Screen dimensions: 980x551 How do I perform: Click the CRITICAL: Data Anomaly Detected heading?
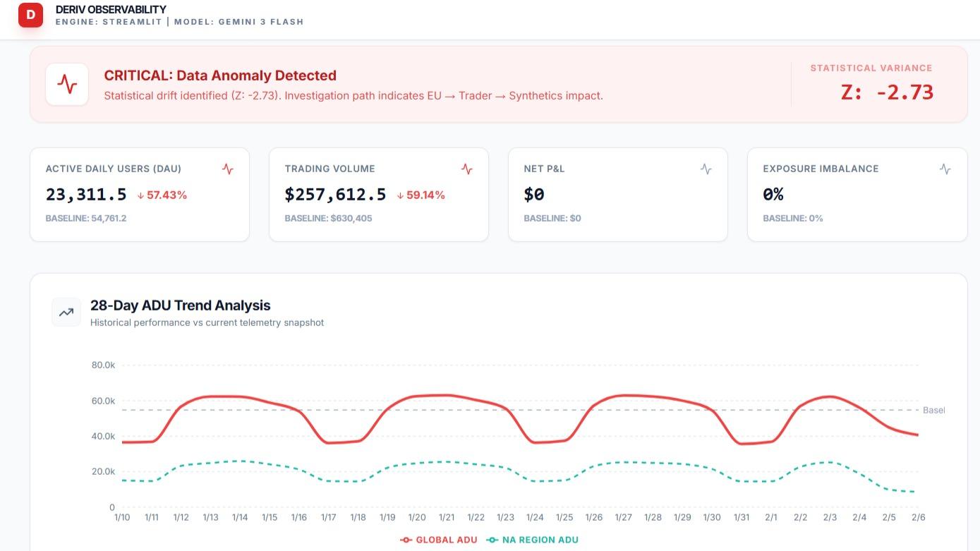click(220, 75)
